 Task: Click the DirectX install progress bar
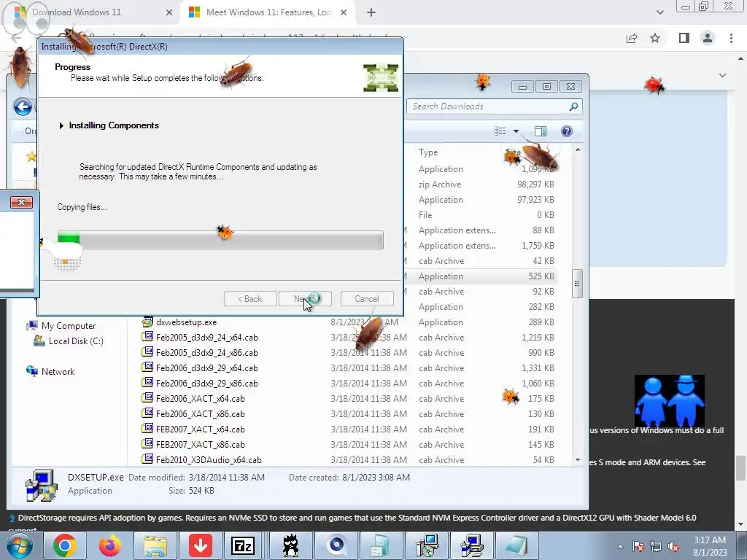(x=220, y=239)
